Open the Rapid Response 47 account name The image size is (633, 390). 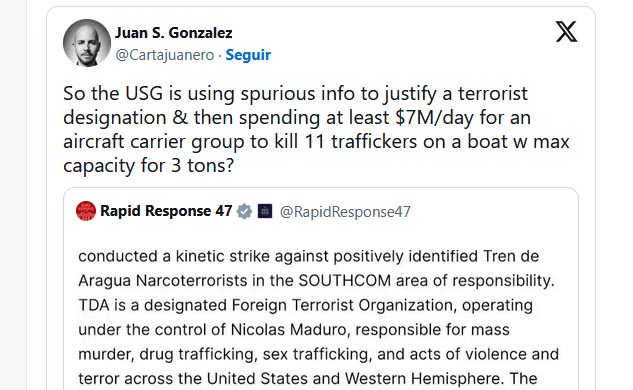point(166,211)
